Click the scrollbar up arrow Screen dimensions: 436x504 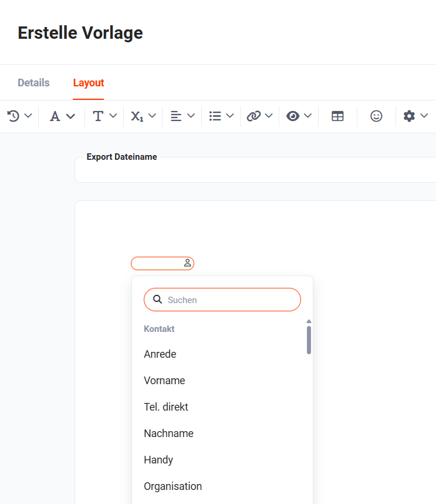309,321
